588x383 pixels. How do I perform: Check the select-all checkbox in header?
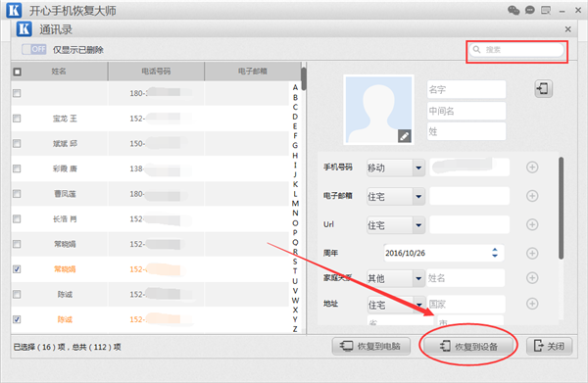coord(18,72)
